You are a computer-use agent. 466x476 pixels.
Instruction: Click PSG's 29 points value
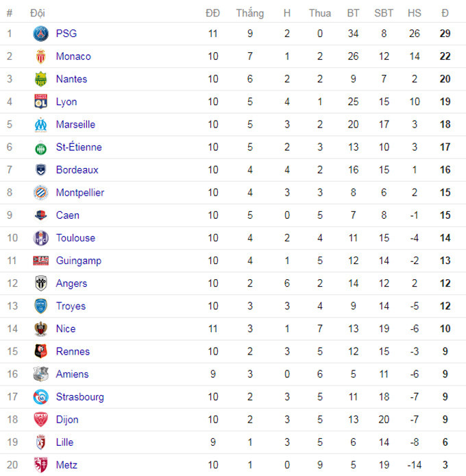click(x=445, y=34)
